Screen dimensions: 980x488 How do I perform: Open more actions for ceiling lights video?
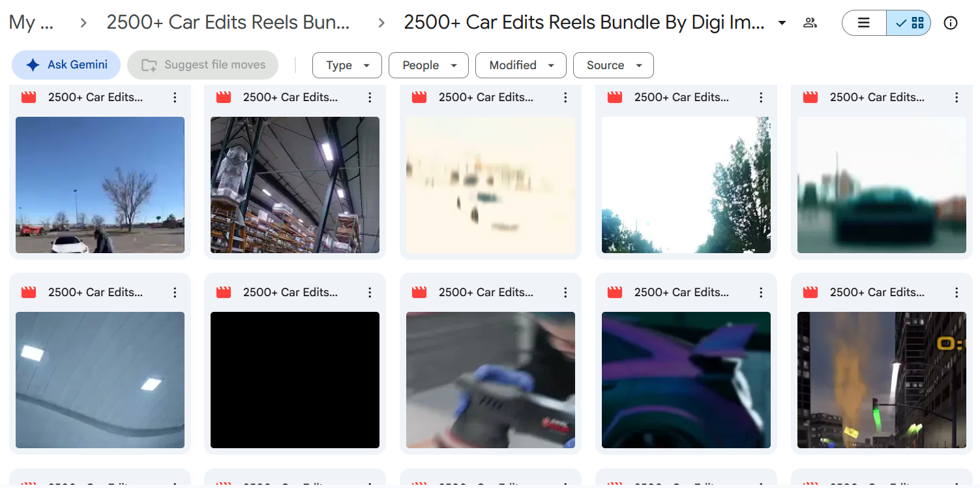(175, 292)
